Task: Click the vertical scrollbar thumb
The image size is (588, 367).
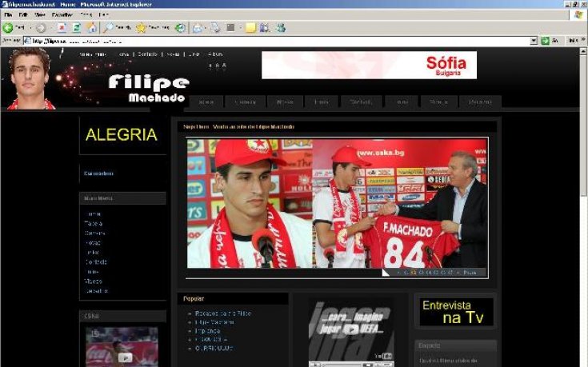Action: [583, 126]
